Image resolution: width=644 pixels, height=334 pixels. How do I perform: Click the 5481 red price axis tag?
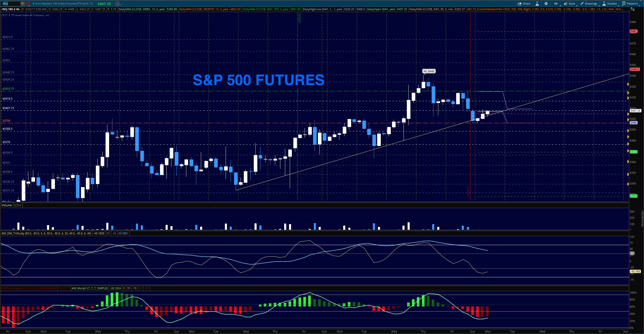(x=634, y=31)
